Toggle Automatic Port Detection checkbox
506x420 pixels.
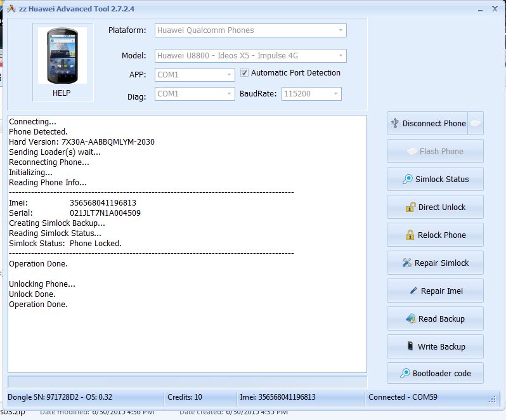(x=244, y=72)
